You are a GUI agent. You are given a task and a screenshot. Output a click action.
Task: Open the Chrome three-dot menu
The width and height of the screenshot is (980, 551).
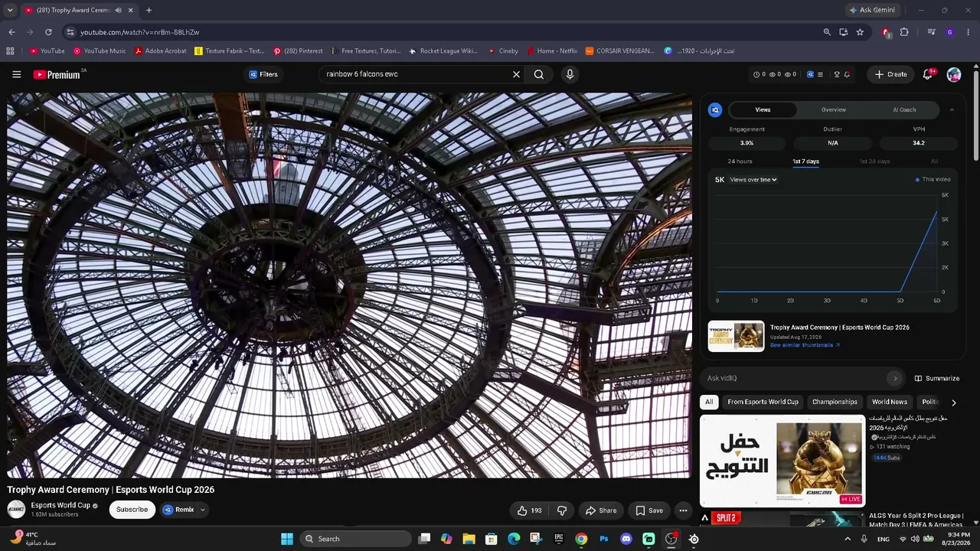point(969,32)
